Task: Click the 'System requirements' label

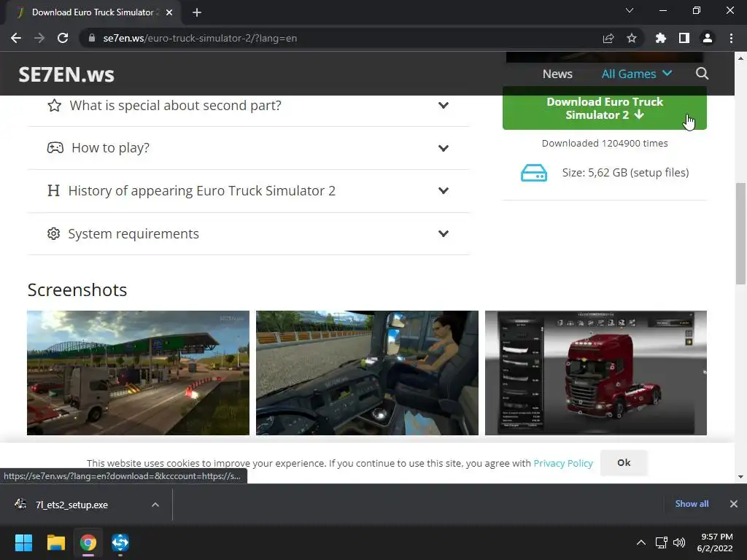Action: pos(133,234)
